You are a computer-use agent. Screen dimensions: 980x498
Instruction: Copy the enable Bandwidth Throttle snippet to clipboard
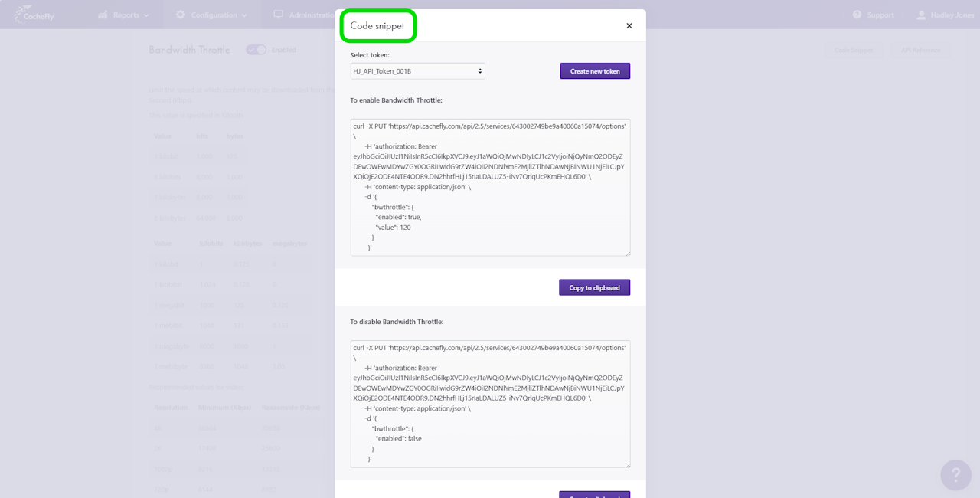(594, 288)
